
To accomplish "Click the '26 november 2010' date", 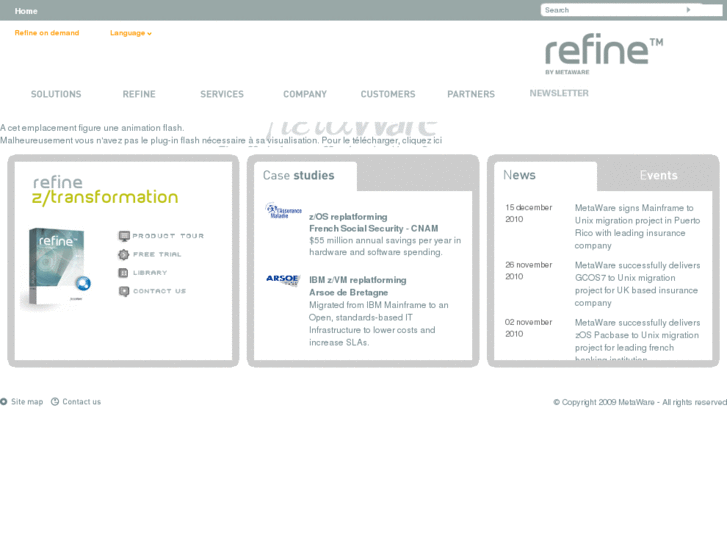I will tap(529, 270).
